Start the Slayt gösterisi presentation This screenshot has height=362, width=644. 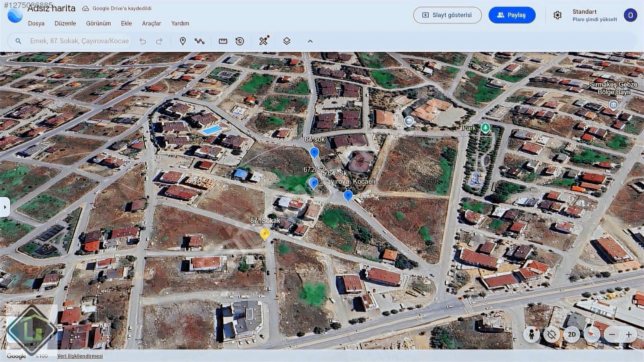(x=447, y=15)
